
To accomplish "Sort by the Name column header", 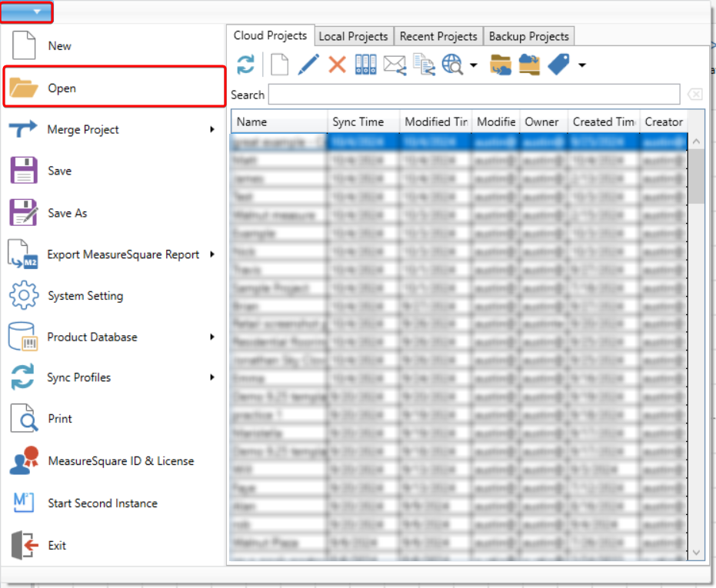I will pos(279,122).
